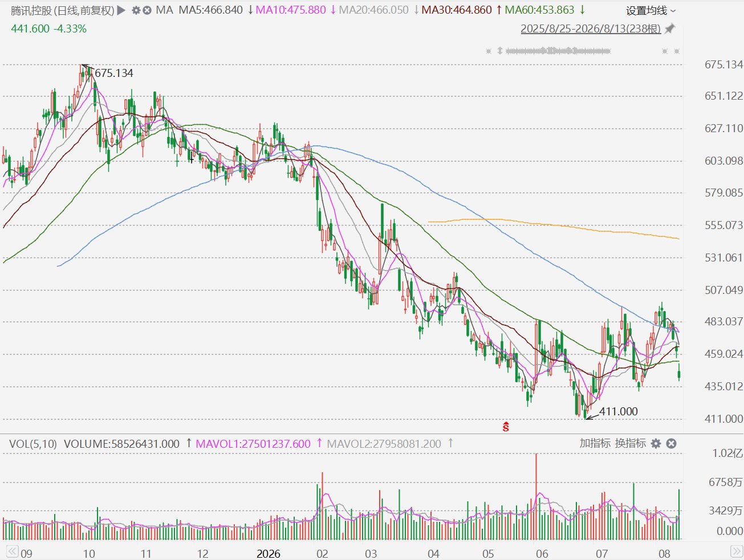Click the MAVOL1:27501237.600 readout
The height and width of the screenshot is (560, 744).
tap(253, 443)
